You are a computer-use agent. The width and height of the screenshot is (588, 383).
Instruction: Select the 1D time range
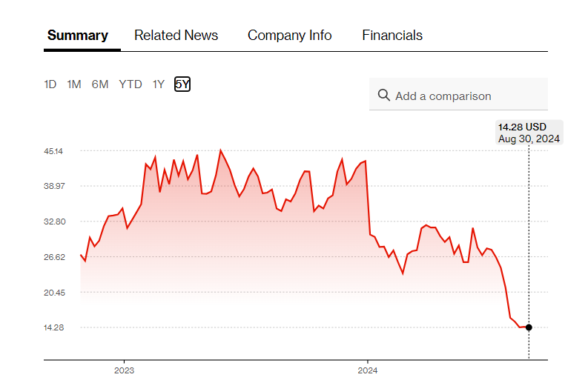[x=50, y=84]
